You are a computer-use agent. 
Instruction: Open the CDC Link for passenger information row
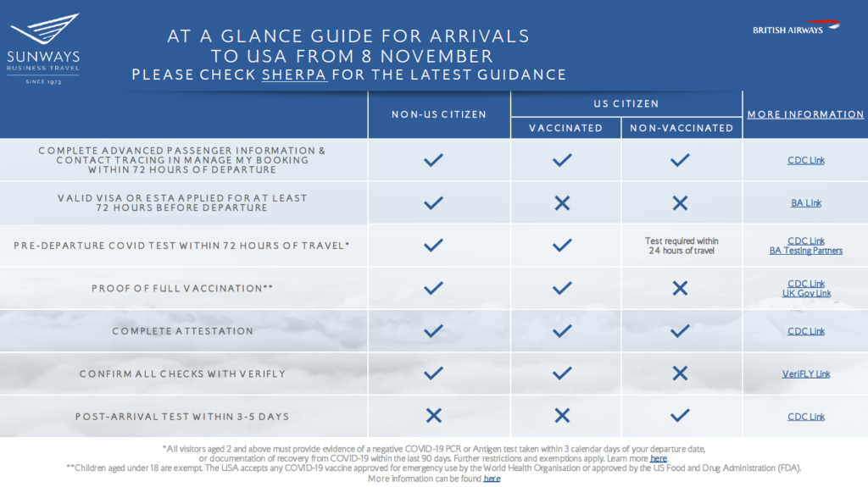pos(805,160)
